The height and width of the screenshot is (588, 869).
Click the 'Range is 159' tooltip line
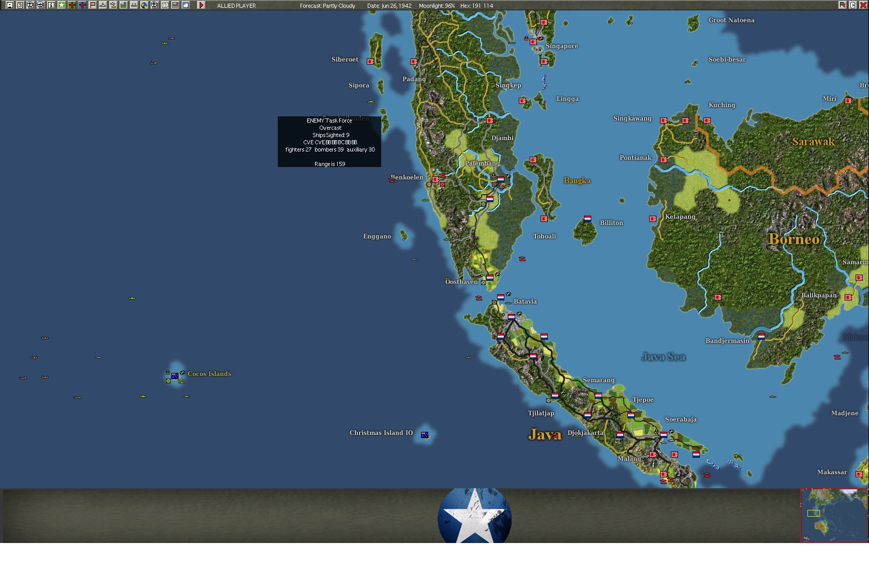point(330,164)
